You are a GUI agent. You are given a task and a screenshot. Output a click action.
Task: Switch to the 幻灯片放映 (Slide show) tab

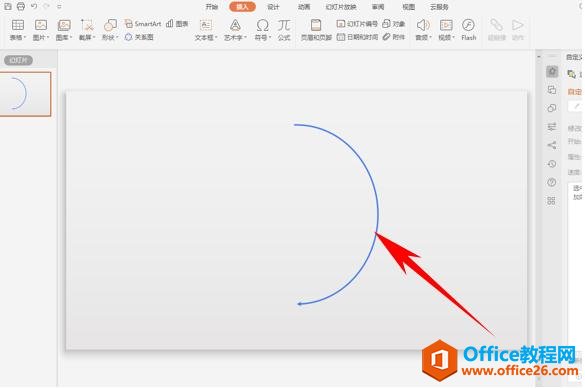(x=341, y=7)
